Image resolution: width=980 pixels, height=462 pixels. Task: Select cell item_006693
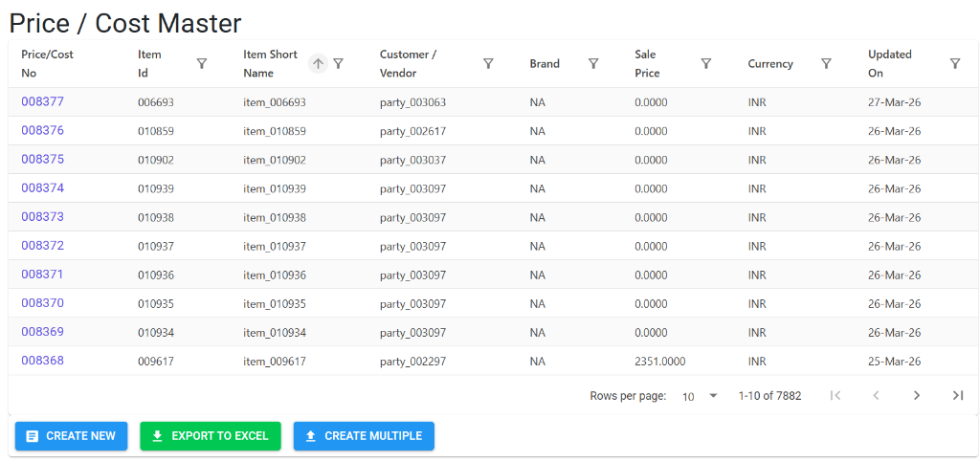[x=275, y=102]
